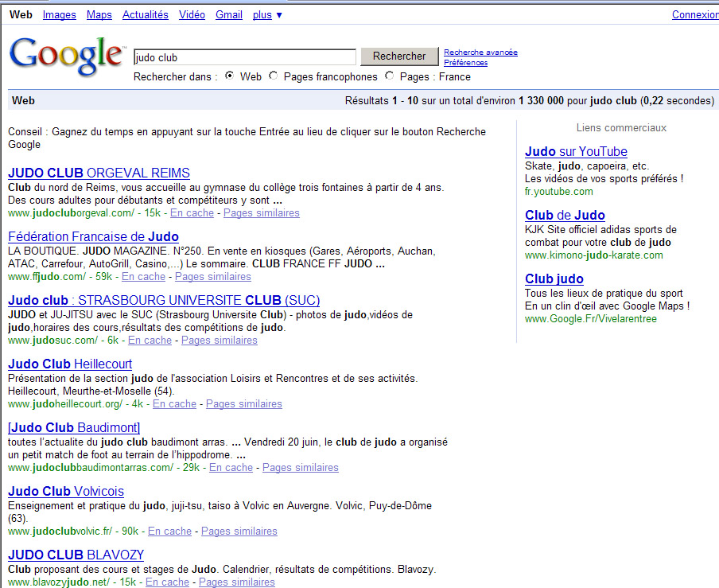
Task: Open cached copy of judosuc.com
Action: (x=150, y=341)
